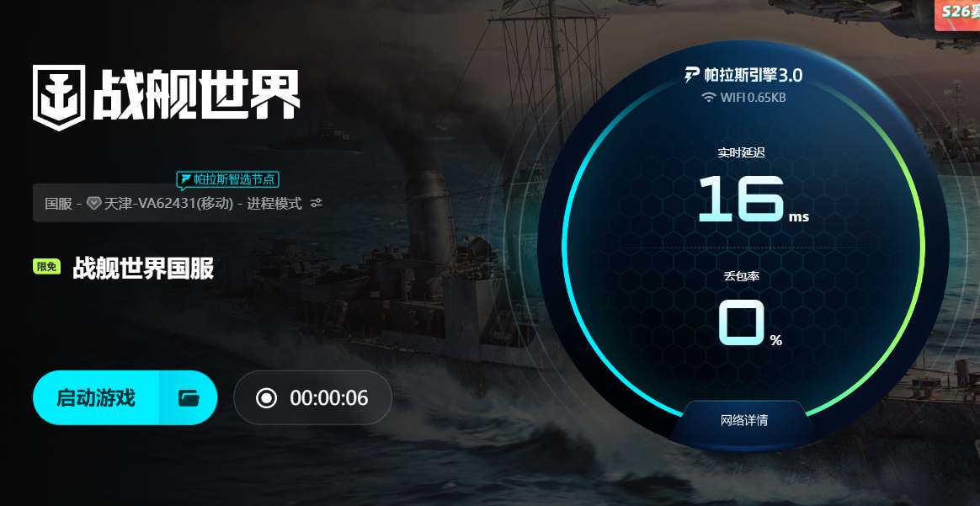Click the 帕拉斯引擎3.0 lightning logo
The height and width of the screenshot is (506, 980).
pos(692,75)
